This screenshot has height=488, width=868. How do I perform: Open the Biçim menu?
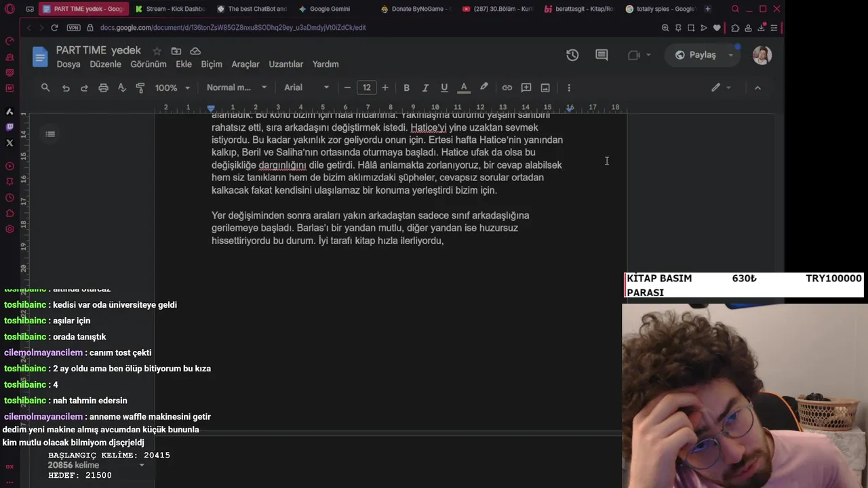212,64
